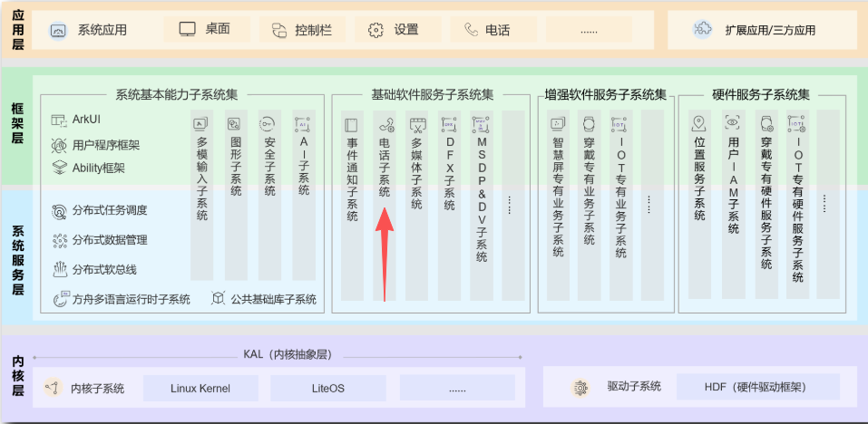
Task: Select the 桌面 monitor icon
Action: click(x=188, y=29)
